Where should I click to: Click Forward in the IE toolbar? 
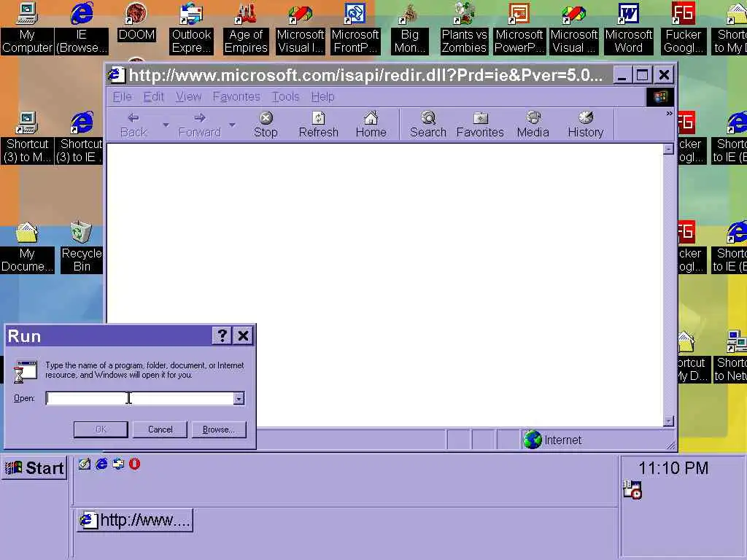(x=200, y=125)
